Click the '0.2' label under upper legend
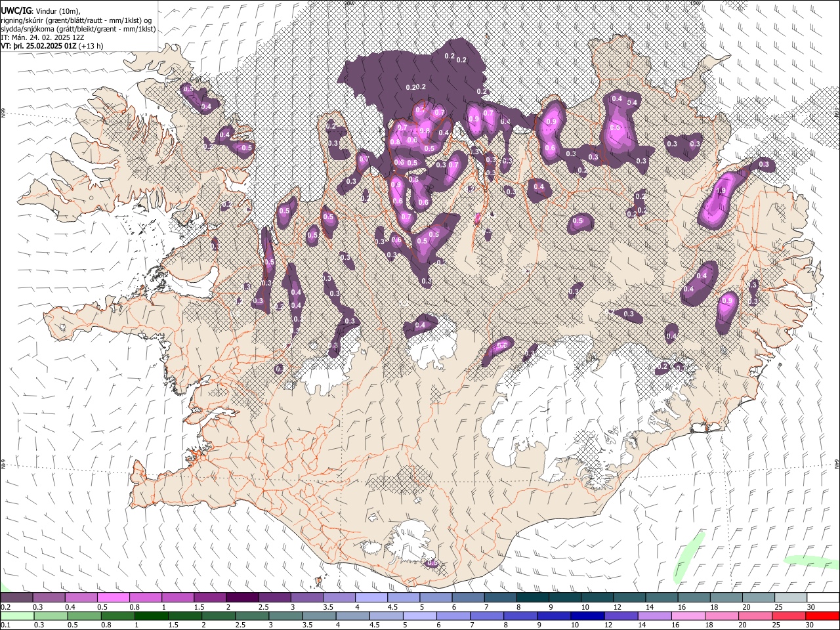The image size is (840, 630). pos(5,607)
